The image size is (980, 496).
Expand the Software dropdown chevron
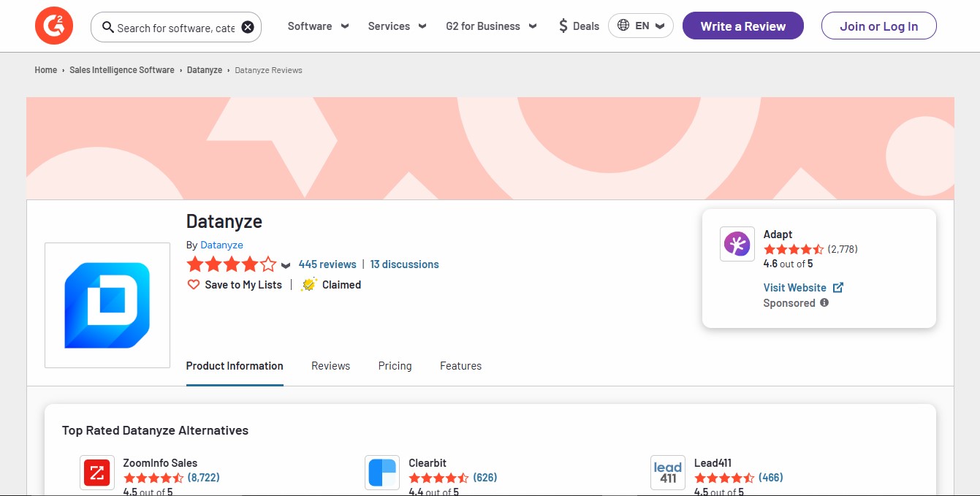click(345, 26)
